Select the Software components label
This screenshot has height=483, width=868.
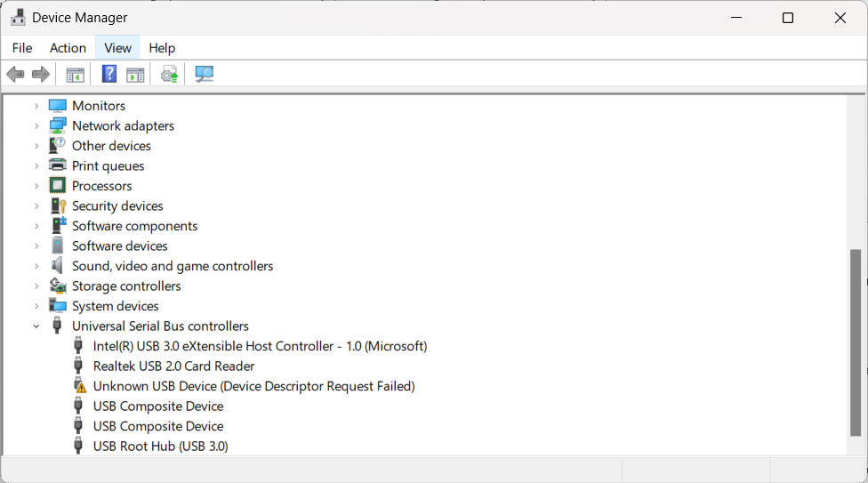[x=134, y=225]
